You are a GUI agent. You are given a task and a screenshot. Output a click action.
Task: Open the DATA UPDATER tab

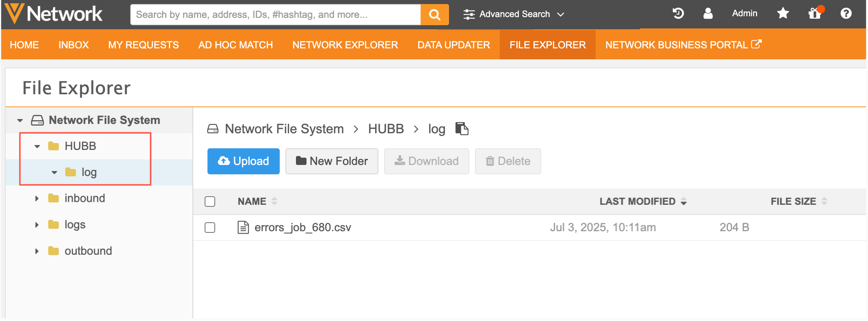click(453, 45)
